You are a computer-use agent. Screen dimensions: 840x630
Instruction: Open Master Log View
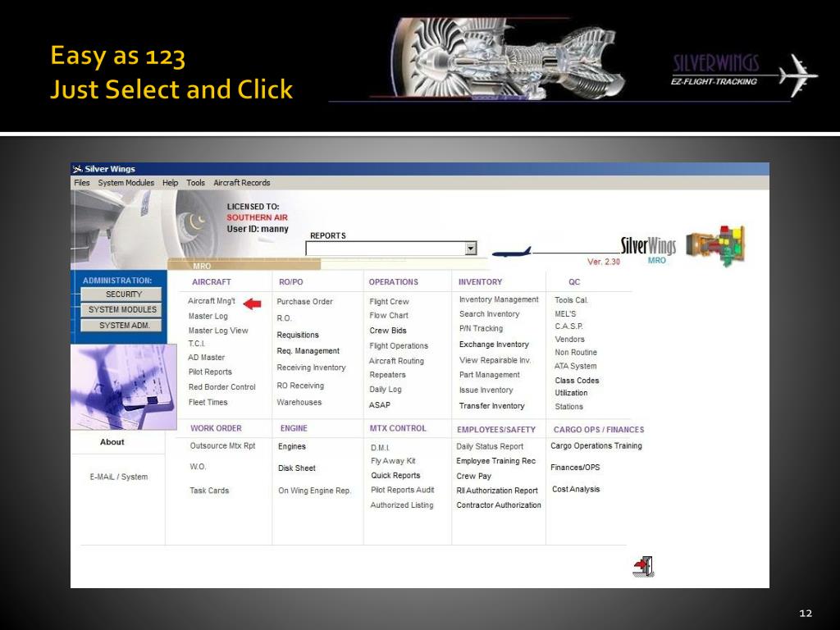[218, 331]
